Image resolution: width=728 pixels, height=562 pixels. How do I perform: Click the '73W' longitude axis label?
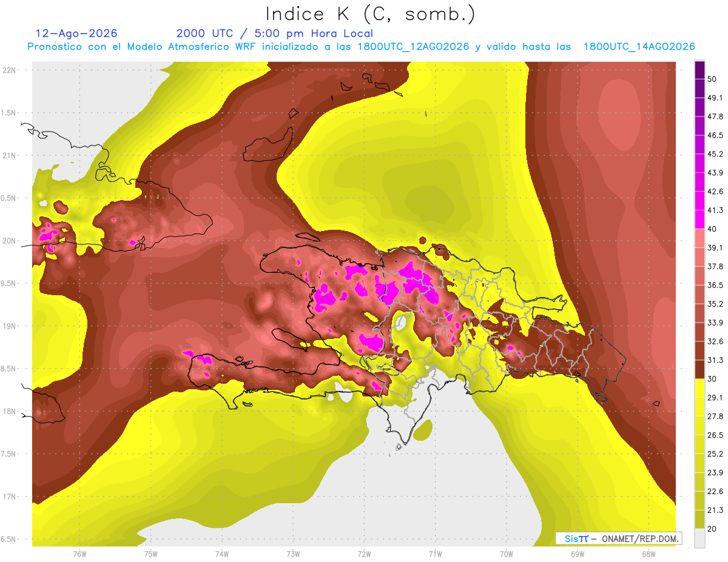click(x=293, y=554)
